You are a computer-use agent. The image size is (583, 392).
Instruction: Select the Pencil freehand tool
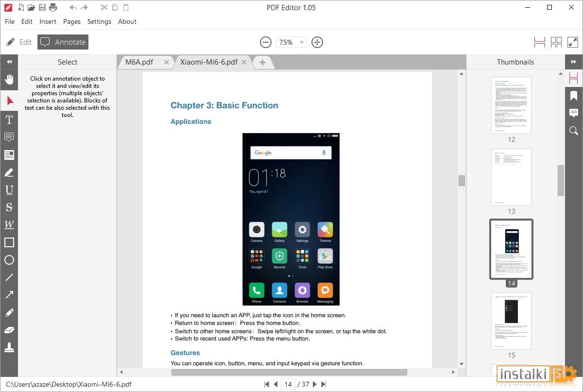tap(9, 312)
